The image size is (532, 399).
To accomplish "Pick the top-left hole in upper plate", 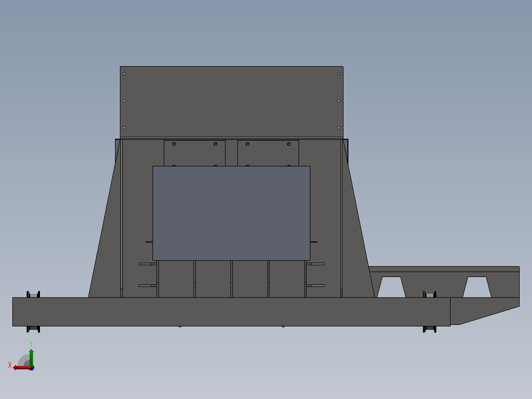I will pos(124,74).
